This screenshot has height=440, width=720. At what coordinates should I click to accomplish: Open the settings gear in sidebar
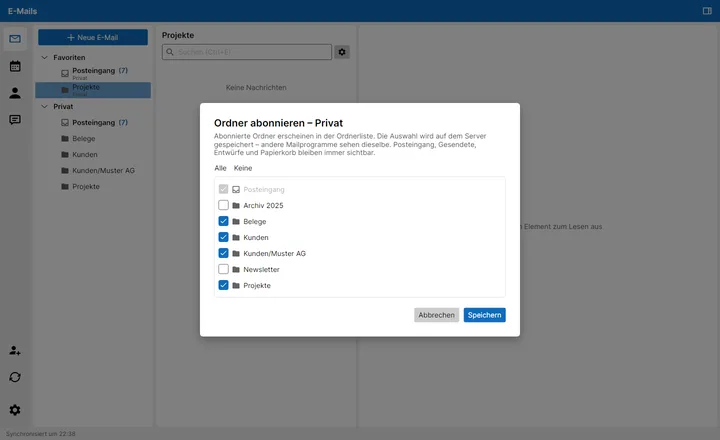click(15, 410)
